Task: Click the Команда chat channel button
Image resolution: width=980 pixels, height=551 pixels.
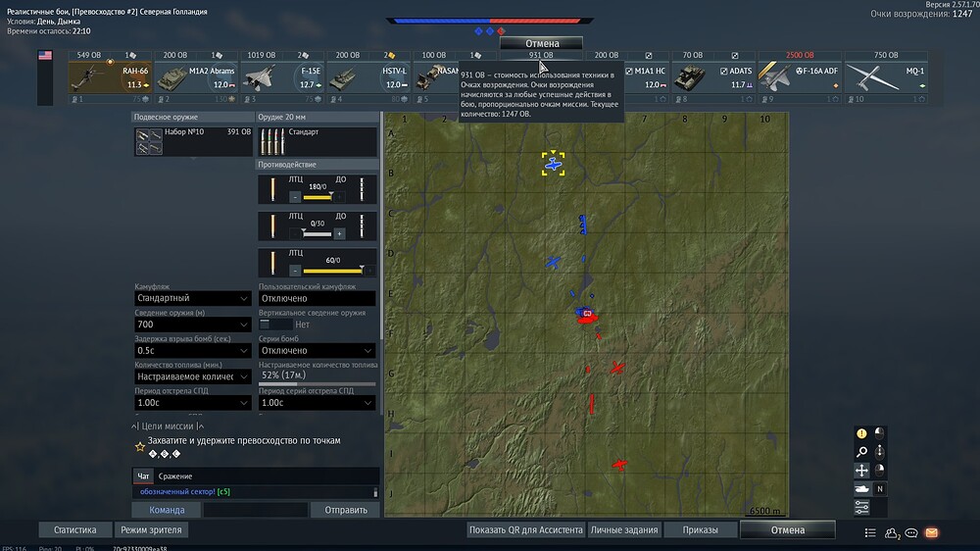Action: point(167,510)
